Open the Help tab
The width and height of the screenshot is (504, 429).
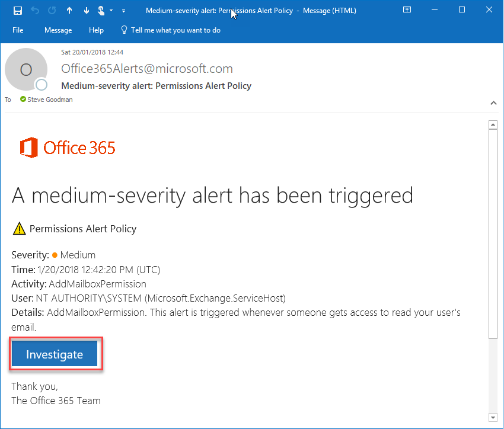tap(96, 30)
